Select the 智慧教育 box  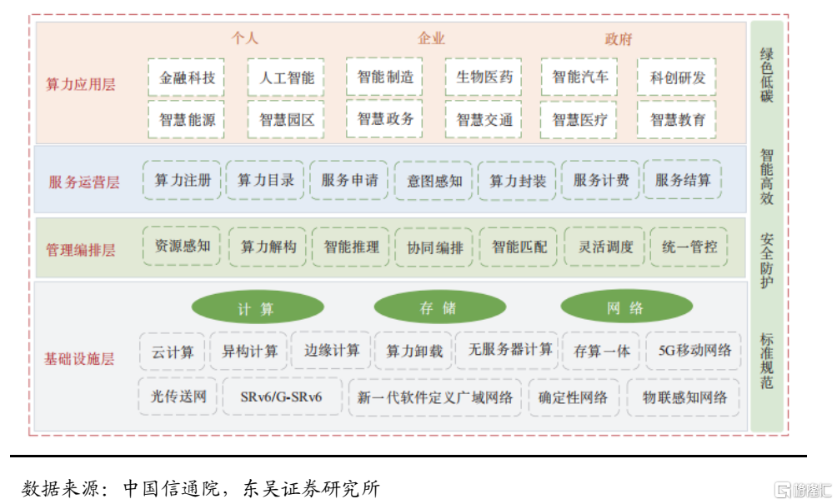point(677,119)
